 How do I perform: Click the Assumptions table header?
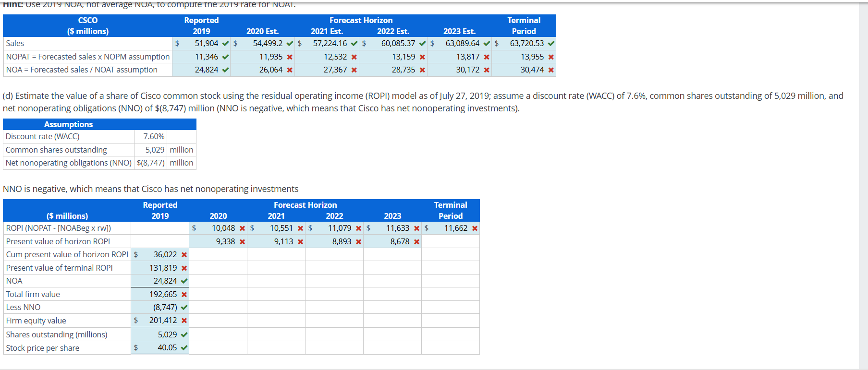[x=99, y=124]
